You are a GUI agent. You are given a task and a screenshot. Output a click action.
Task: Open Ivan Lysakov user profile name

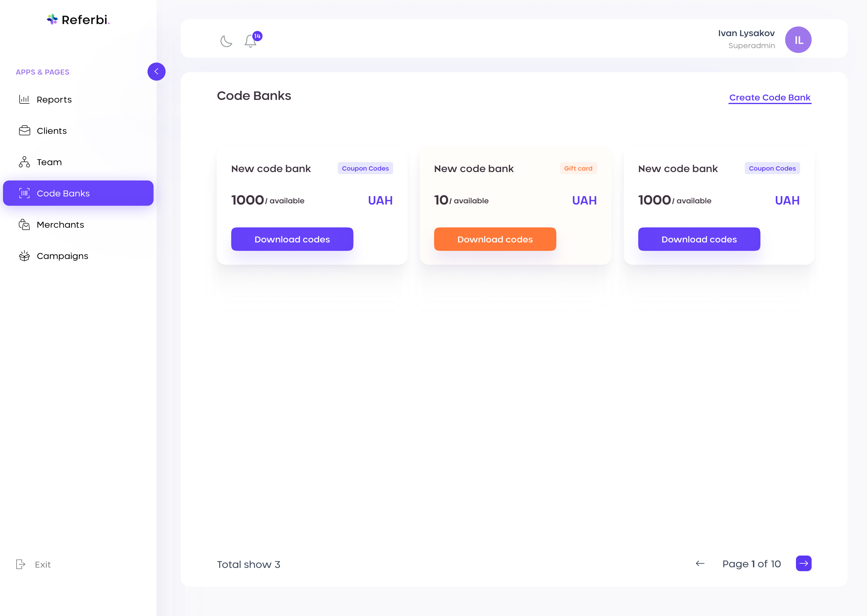[x=746, y=33]
